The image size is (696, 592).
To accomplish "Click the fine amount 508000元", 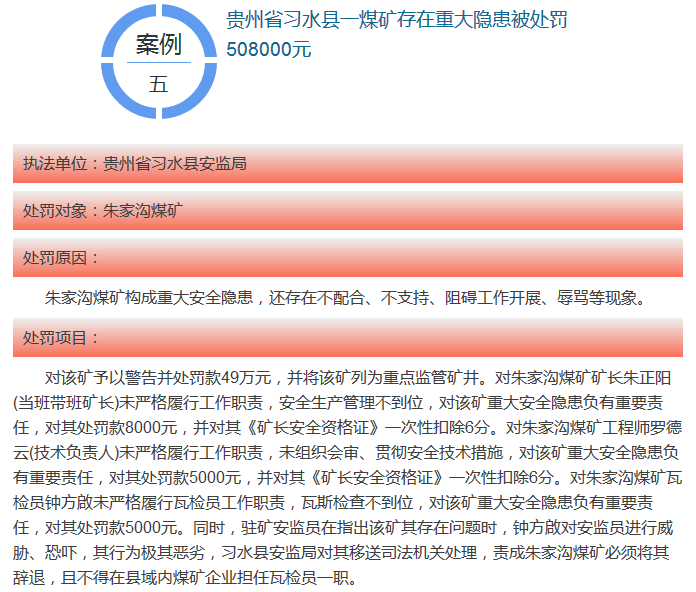I will point(269,49).
